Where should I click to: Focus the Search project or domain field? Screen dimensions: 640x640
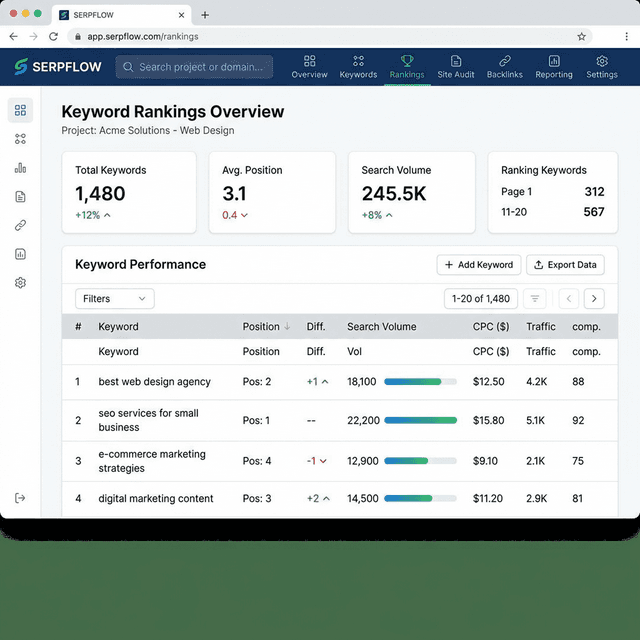point(195,67)
